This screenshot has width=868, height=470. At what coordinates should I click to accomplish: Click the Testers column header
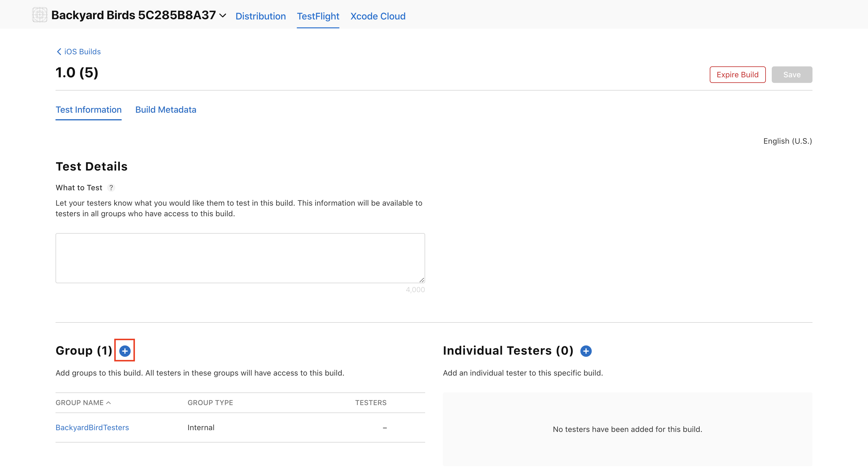[x=371, y=403]
